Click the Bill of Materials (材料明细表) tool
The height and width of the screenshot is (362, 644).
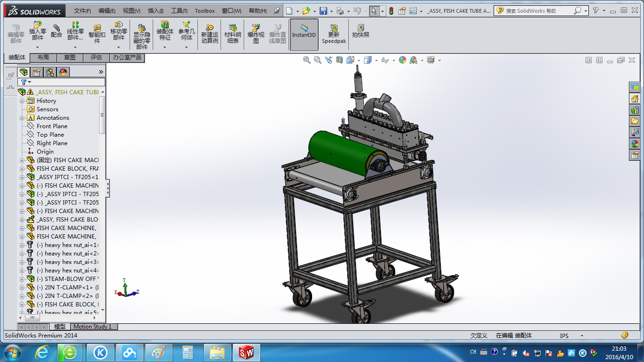[x=233, y=33]
